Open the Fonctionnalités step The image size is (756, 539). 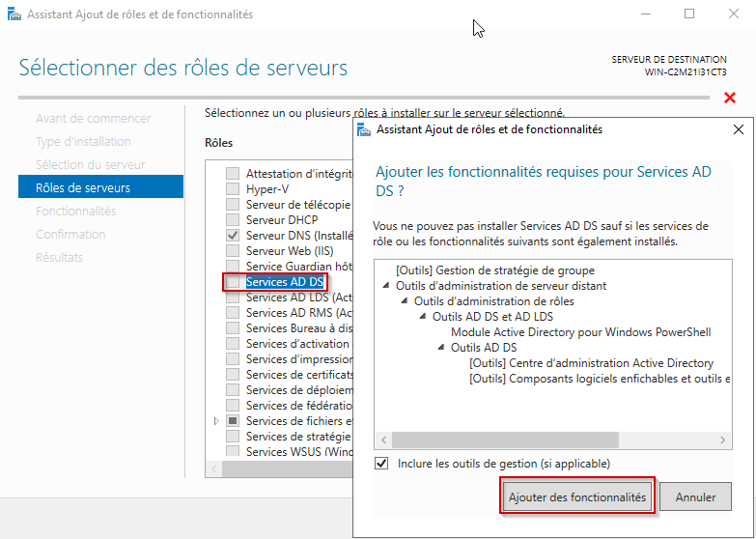pyautogui.click(x=75, y=211)
